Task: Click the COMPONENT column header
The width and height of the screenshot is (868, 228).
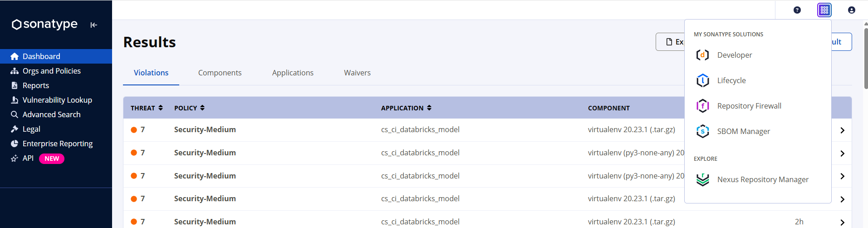Action: coord(608,108)
